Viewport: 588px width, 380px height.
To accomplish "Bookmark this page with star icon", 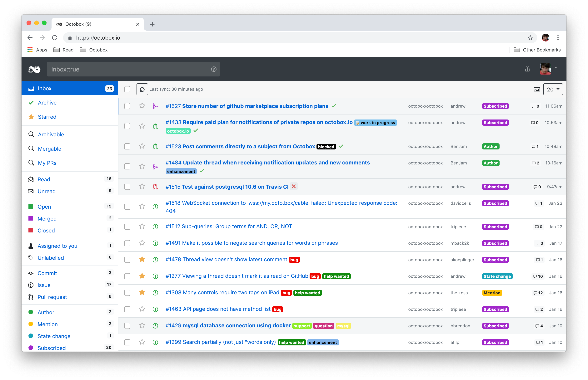I will coord(530,38).
